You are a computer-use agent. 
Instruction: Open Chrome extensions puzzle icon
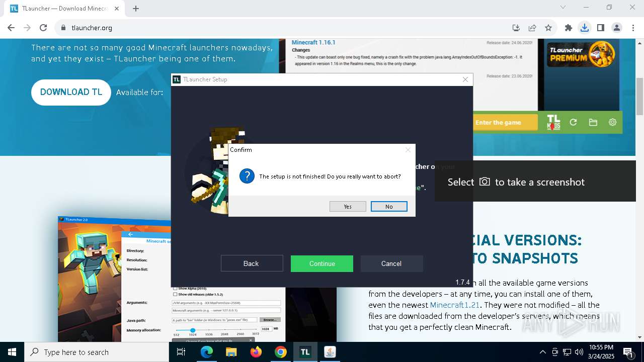click(569, 28)
